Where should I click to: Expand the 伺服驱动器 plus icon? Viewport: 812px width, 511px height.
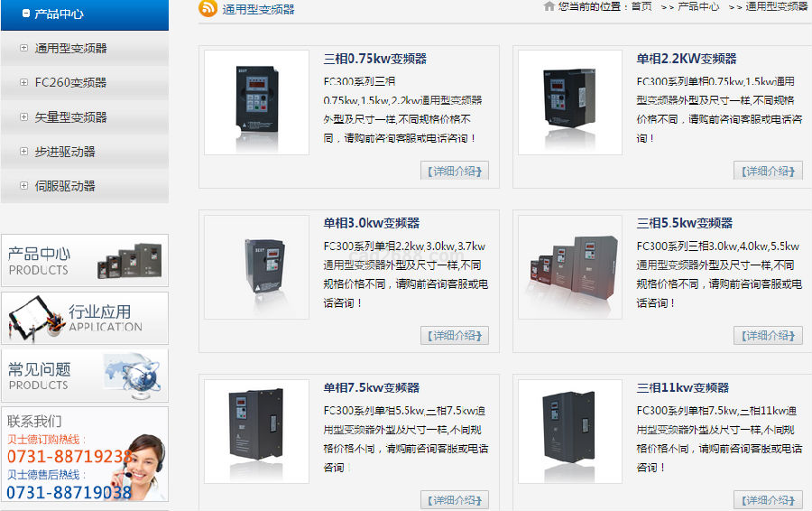pos(23,186)
